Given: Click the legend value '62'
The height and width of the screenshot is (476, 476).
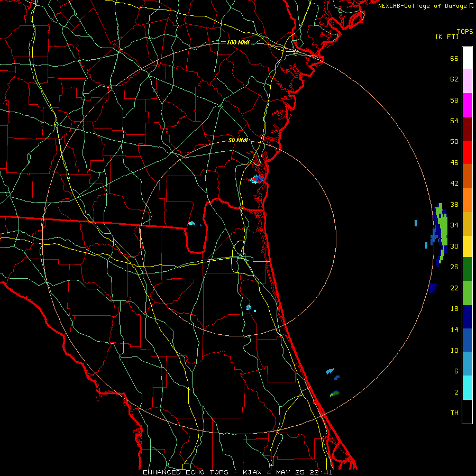Looking at the screenshot, I should 454,79.
